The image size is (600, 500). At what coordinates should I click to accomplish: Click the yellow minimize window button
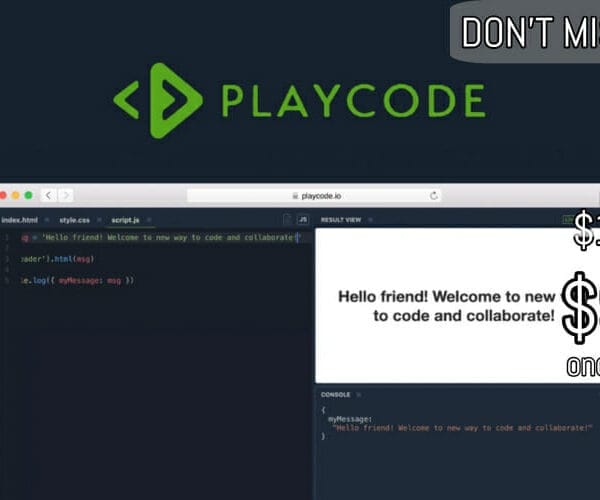point(16,195)
